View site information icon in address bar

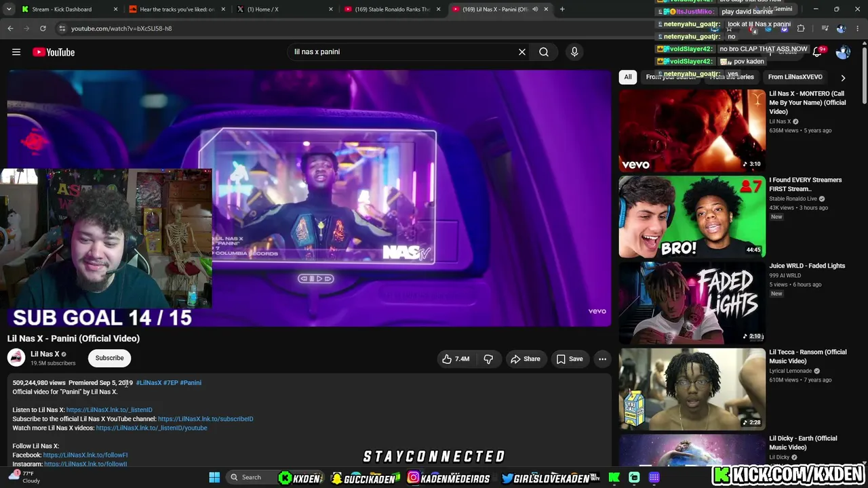tap(62, 28)
